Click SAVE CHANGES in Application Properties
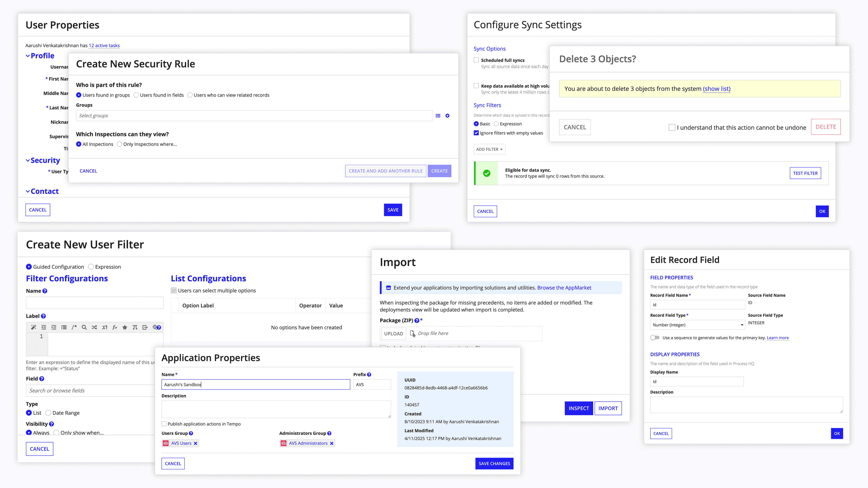 pyautogui.click(x=494, y=463)
